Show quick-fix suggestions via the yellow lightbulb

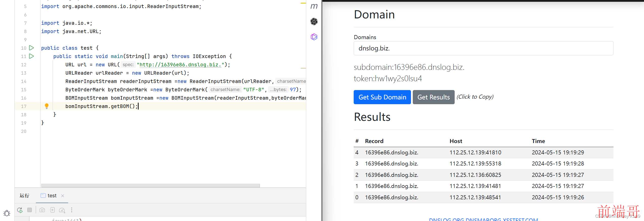[46, 106]
